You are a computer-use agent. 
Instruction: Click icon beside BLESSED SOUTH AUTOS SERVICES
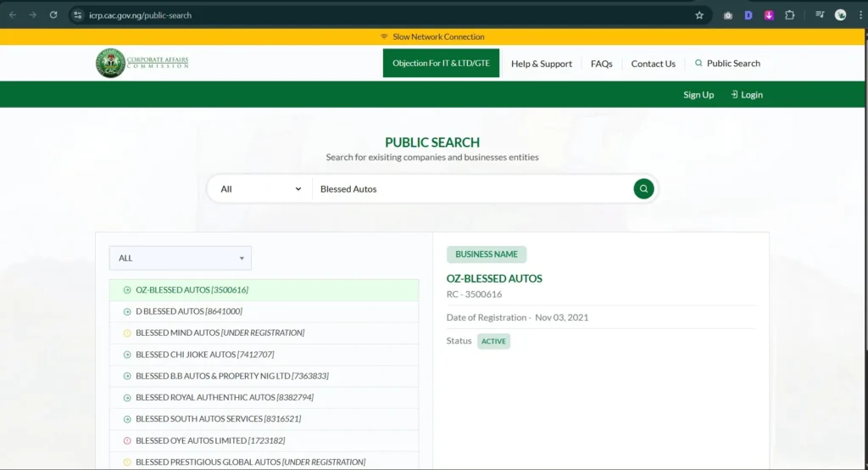(127, 420)
